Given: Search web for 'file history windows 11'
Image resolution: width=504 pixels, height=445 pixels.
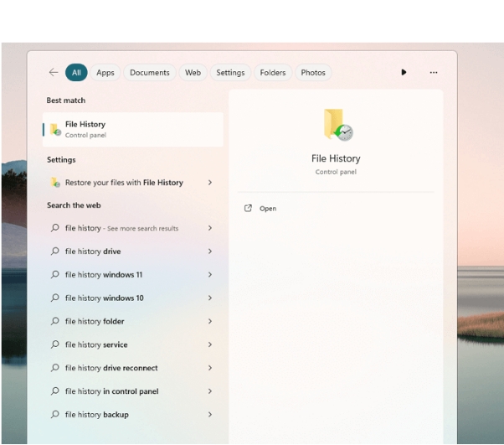Looking at the screenshot, I should tap(104, 275).
